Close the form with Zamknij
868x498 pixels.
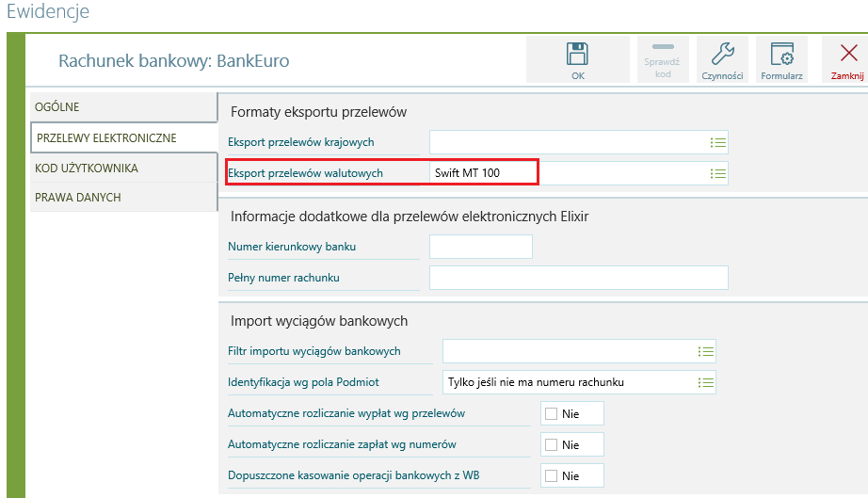pos(847,59)
